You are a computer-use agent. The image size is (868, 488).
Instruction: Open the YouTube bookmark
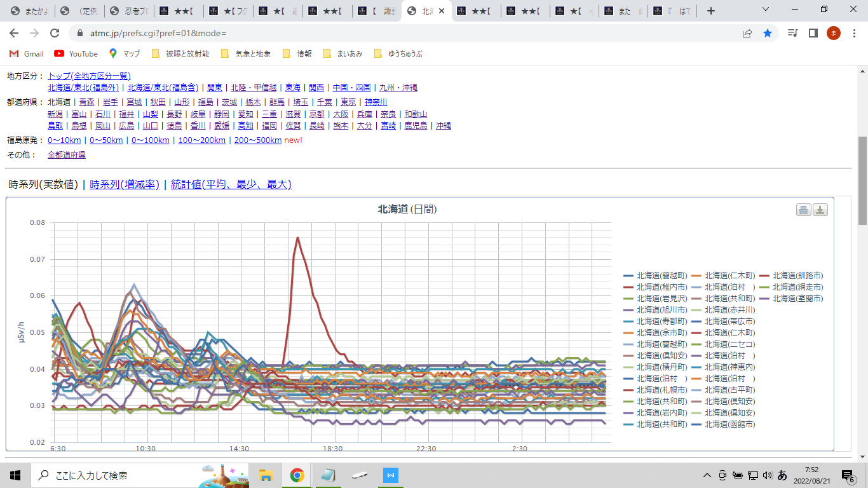(x=76, y=54)
